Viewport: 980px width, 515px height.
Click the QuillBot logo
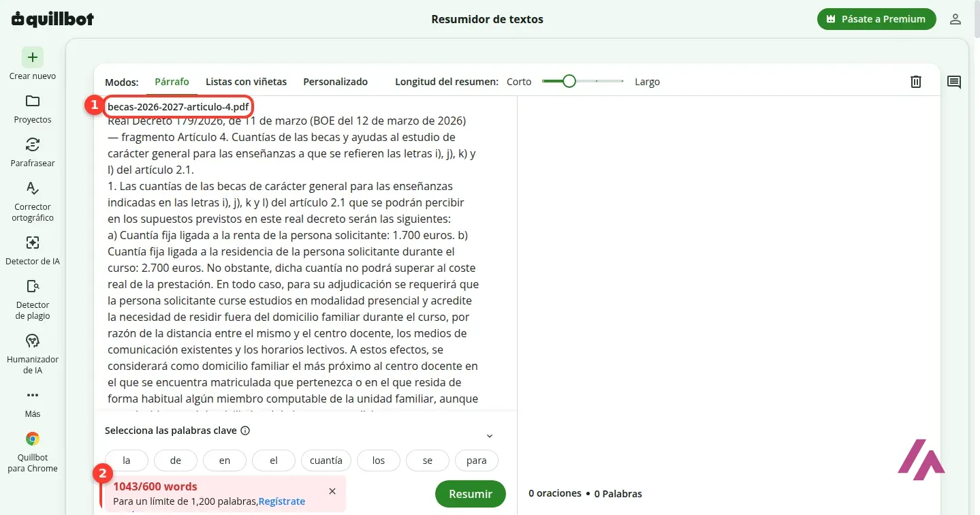(x=53, y=19)
